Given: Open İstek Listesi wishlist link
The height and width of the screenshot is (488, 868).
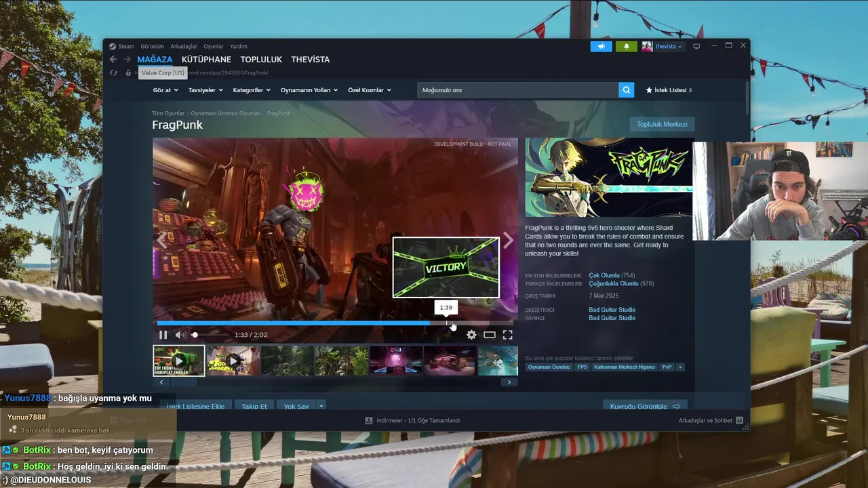Looking at the screenshot, I should point(669,89).
